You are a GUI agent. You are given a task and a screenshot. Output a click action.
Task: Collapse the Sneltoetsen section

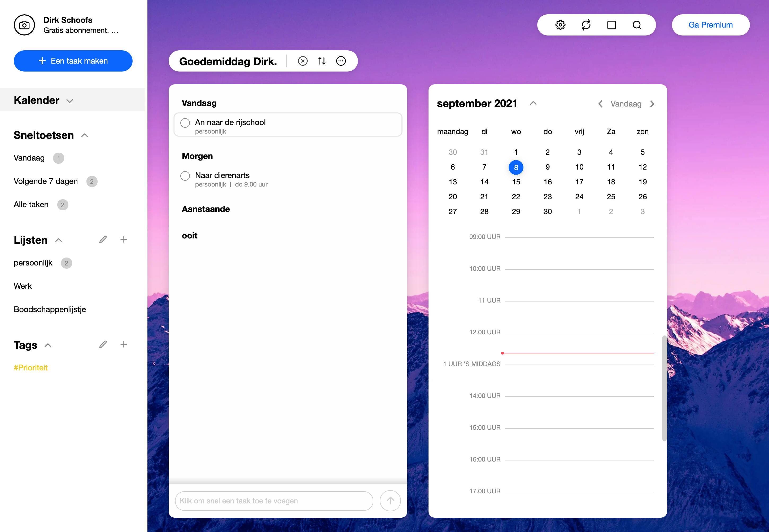(85, 135)
